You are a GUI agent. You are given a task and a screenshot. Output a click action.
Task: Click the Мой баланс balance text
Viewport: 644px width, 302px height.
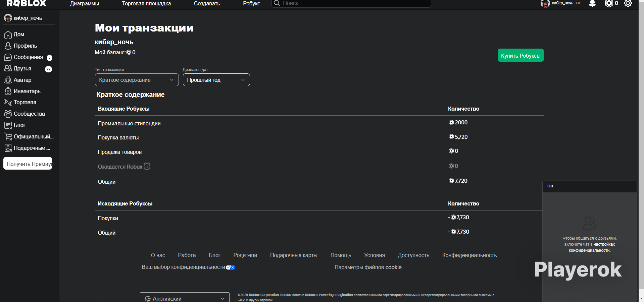click(x=115, y=52)
